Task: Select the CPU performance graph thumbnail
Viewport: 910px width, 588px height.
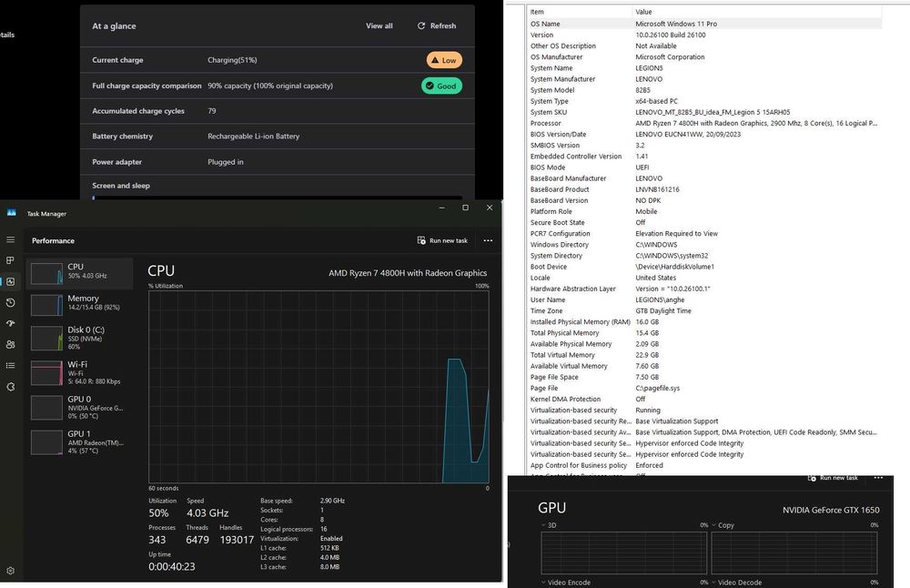Action: [x=46, y=273]
